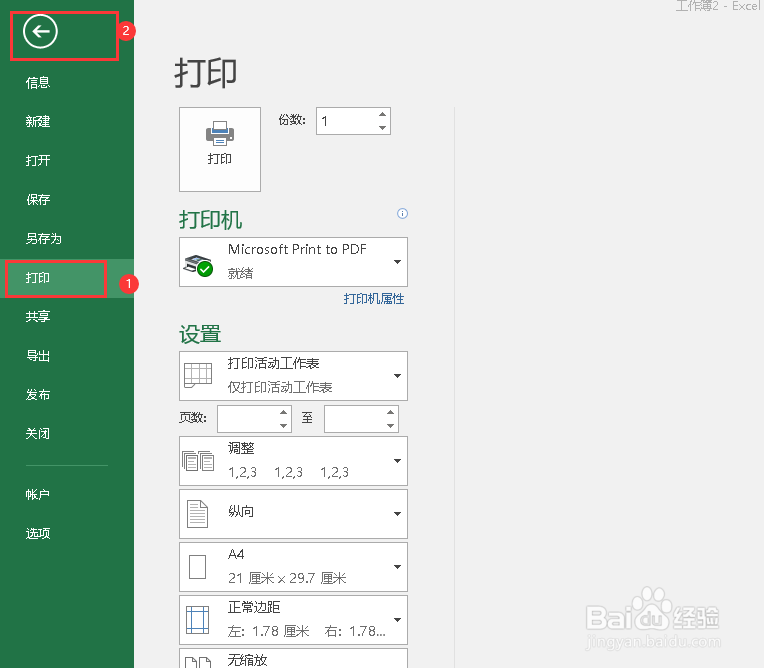Open the 无缩放 no scaling dropdown

293,658
